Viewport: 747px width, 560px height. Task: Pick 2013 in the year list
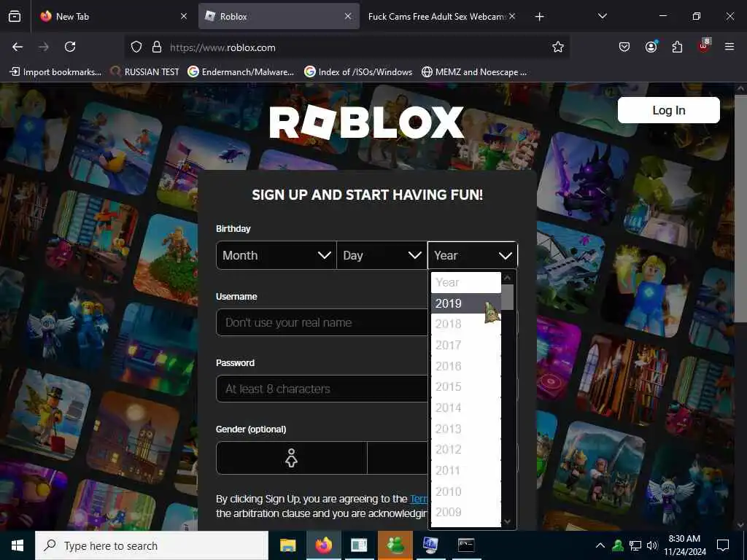tap(466, 429)
